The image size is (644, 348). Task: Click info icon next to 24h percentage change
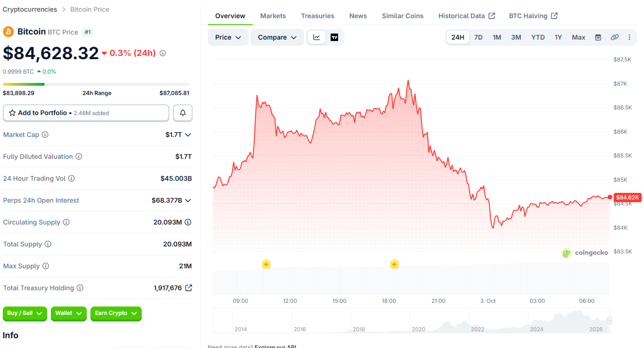(x=163, y=53)
